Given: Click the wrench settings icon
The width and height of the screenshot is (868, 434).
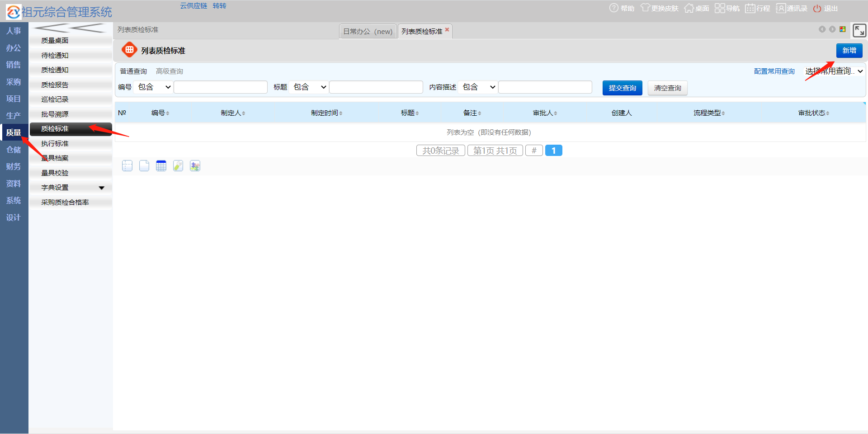Looking at the screenshot, I should [178, 166].
